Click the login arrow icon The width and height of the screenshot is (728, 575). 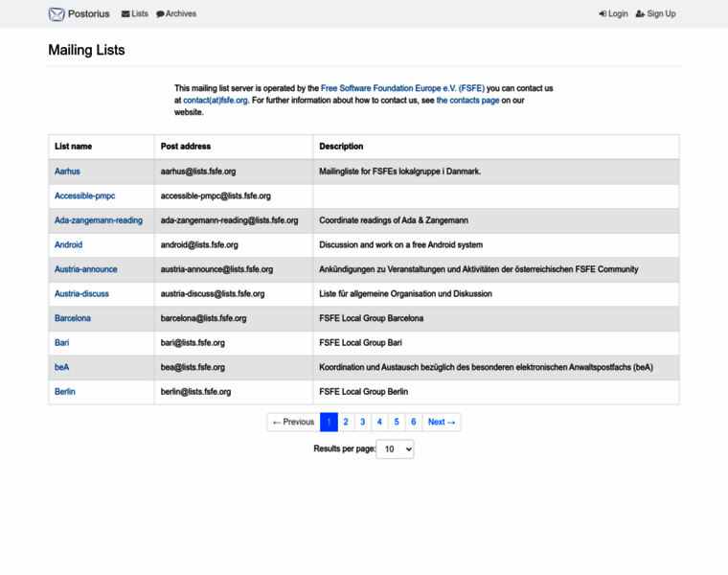click(x=603, y=14)
